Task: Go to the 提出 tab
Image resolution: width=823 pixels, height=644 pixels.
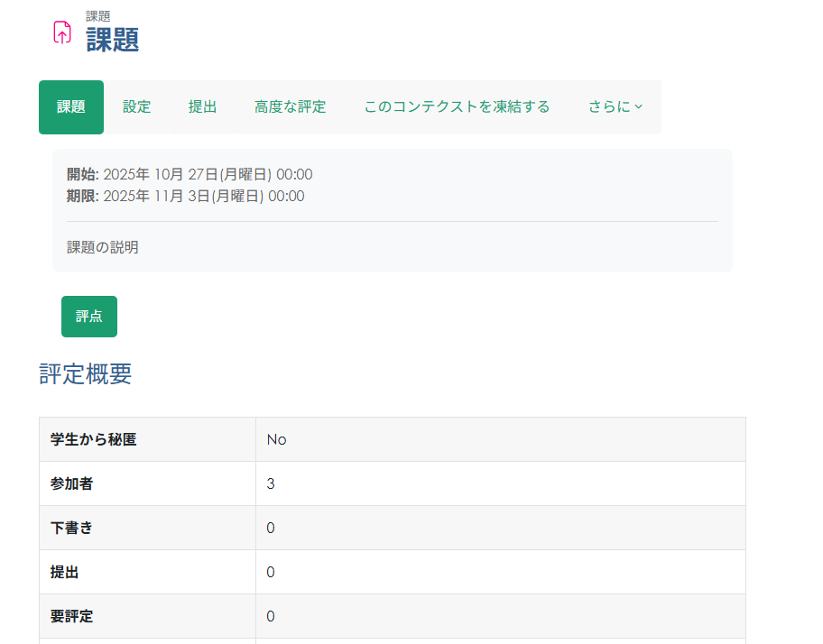Action: point(202,107)
